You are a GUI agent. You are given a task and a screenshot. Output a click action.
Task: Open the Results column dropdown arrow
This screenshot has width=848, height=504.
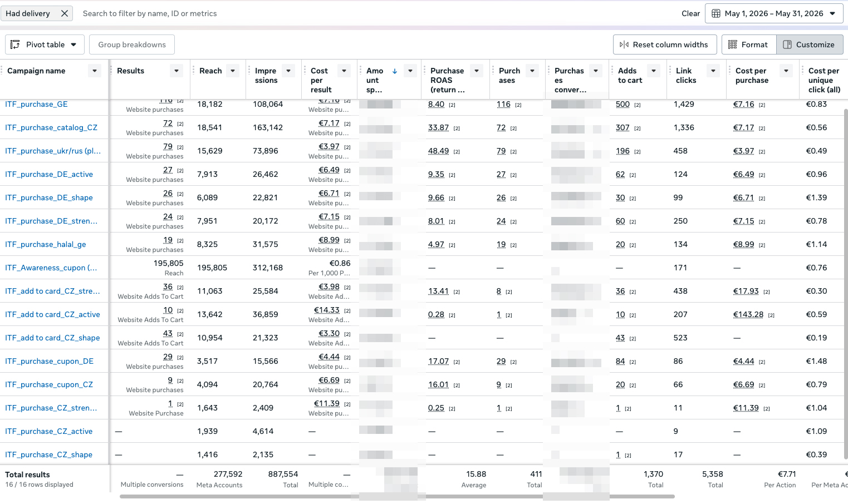click(x=177, y=71)
